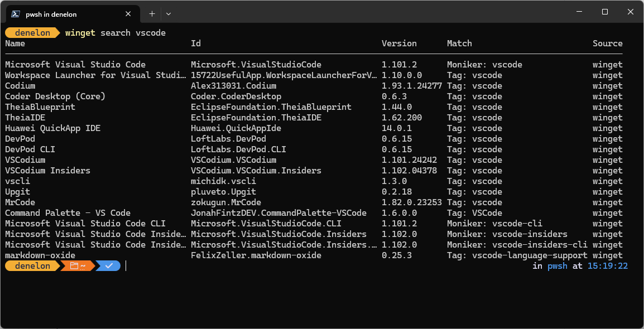Screen dimensions: 644x329
Task: Click the pwsh label in the status line
Action: (x=557, y=266)
